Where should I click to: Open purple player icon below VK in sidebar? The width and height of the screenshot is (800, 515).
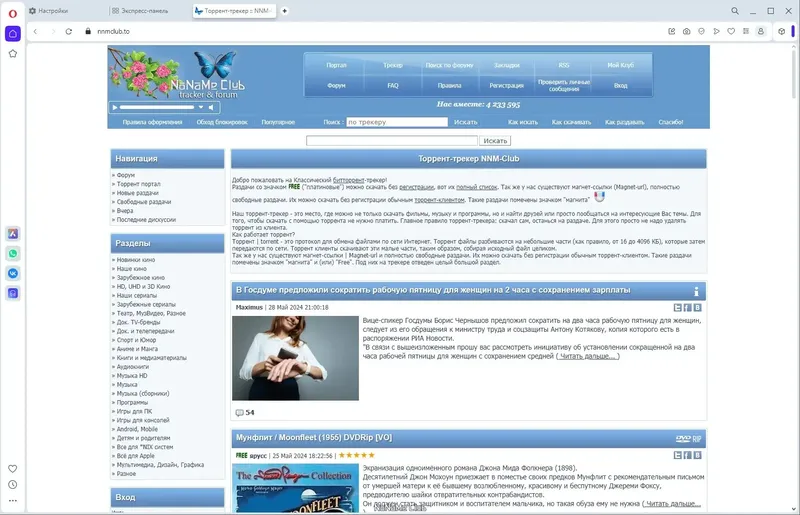pyautogui.click(x=13, y=293)
